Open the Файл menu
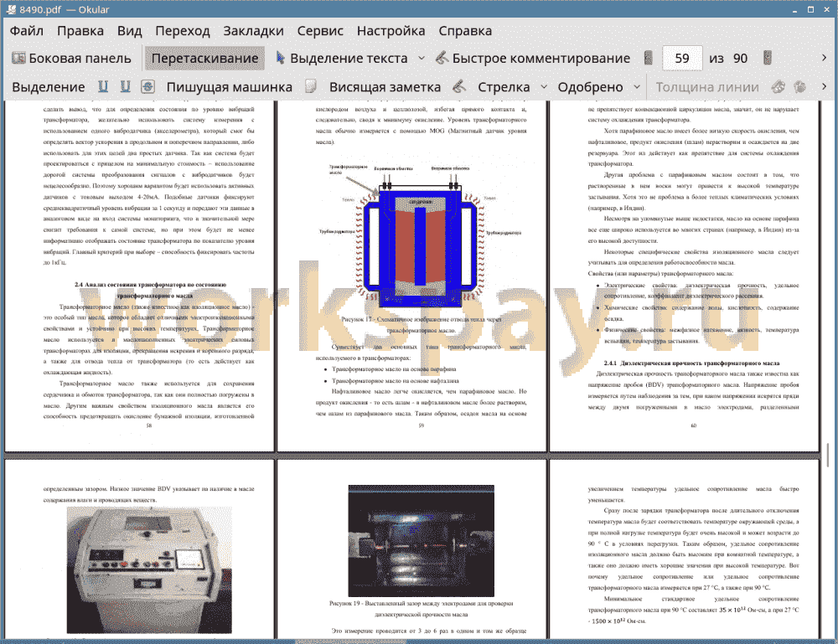Image resolution: width=838 pixels, height=644 pixels. [26, 31]
